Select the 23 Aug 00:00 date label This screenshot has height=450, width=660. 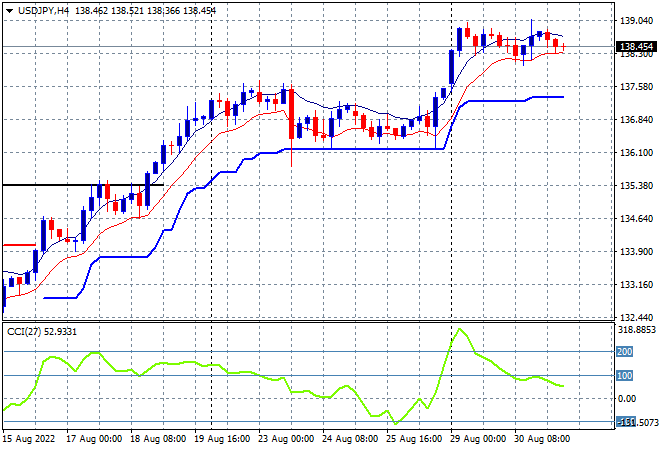tap(286, 439)
